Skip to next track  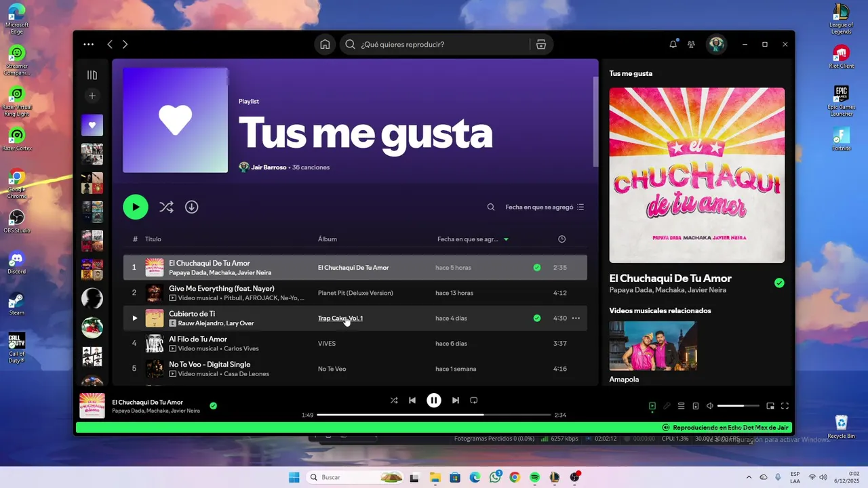point(456,401)
